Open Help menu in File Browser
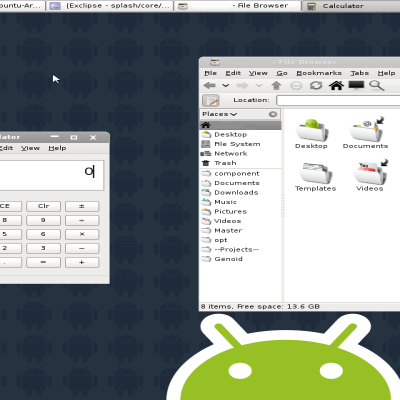The image size is (400, 400). tap(387, 73)
